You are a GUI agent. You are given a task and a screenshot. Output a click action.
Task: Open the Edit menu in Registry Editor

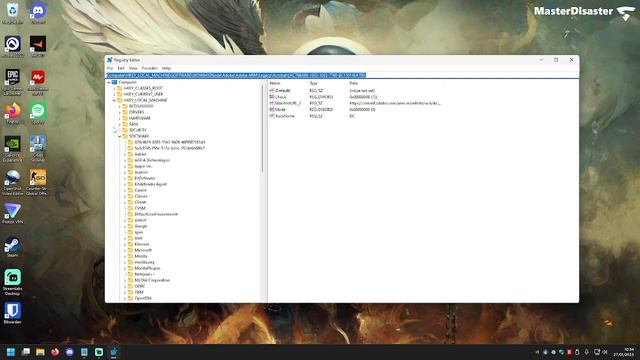tap(121, 68)
